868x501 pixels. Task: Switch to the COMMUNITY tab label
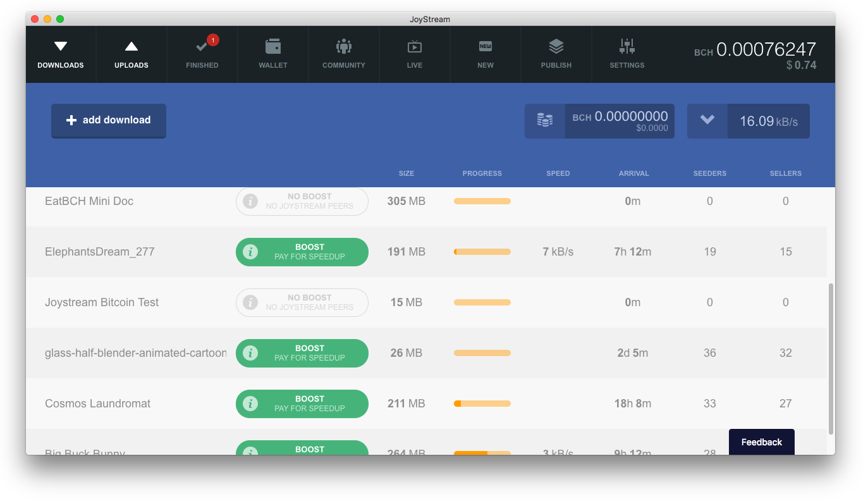pyautogui.click(x=344, y=65)
